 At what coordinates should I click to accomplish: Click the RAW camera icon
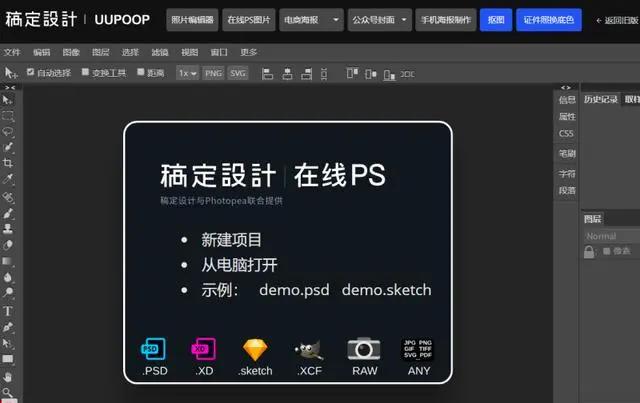pyautogui.click(x=364, y=349)
